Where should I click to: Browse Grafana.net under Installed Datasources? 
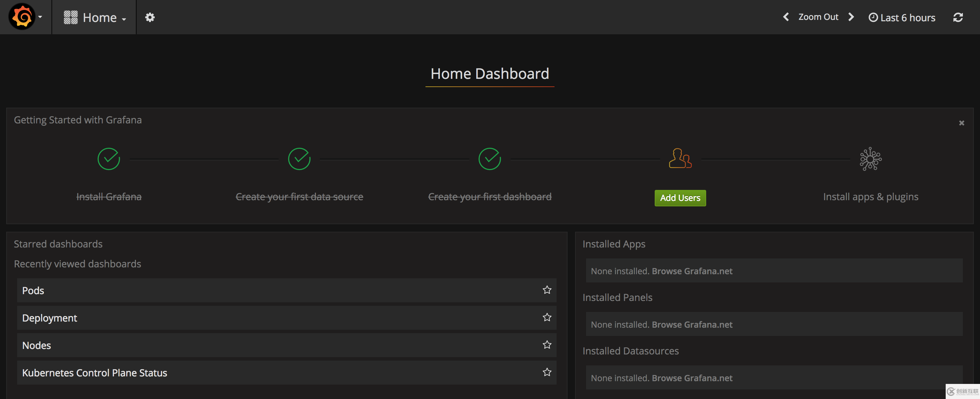692,378
